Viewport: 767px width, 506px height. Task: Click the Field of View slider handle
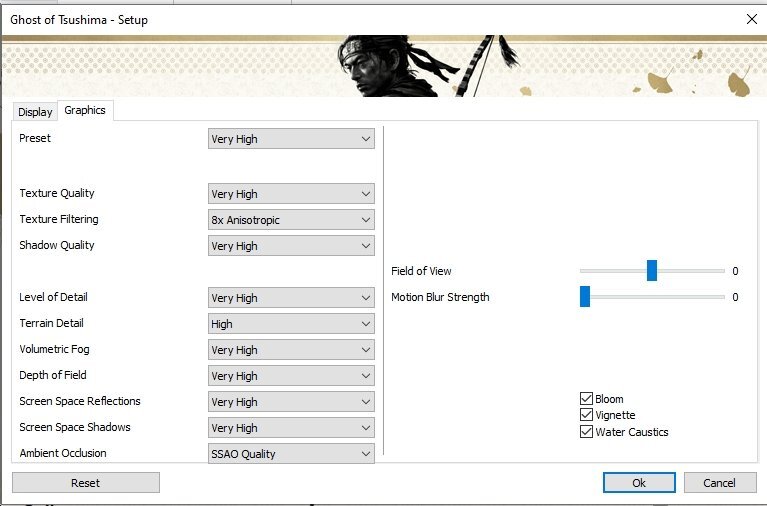(x=652, y=271)
